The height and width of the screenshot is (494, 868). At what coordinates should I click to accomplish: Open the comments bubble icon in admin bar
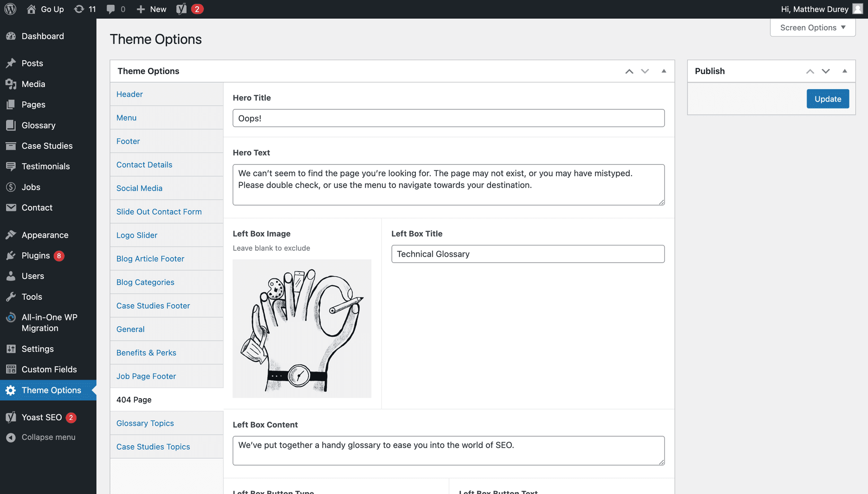click(x=110, y=9)
